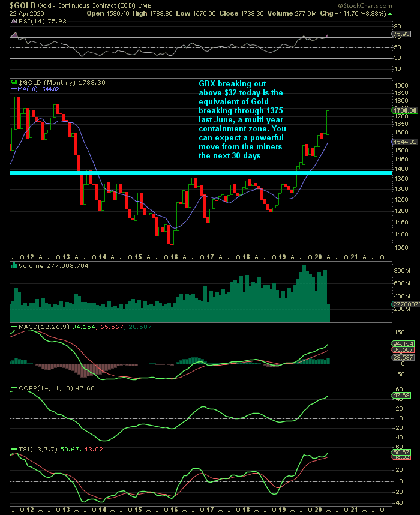
Task: Click the 150 label on the MACD axis
Action: (x=399, y=333)
